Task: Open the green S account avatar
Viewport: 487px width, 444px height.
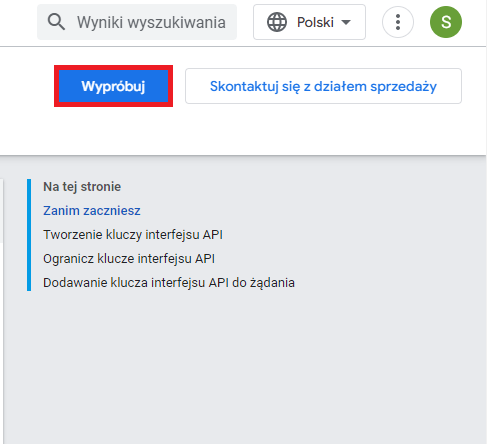Action: (446, 22)
